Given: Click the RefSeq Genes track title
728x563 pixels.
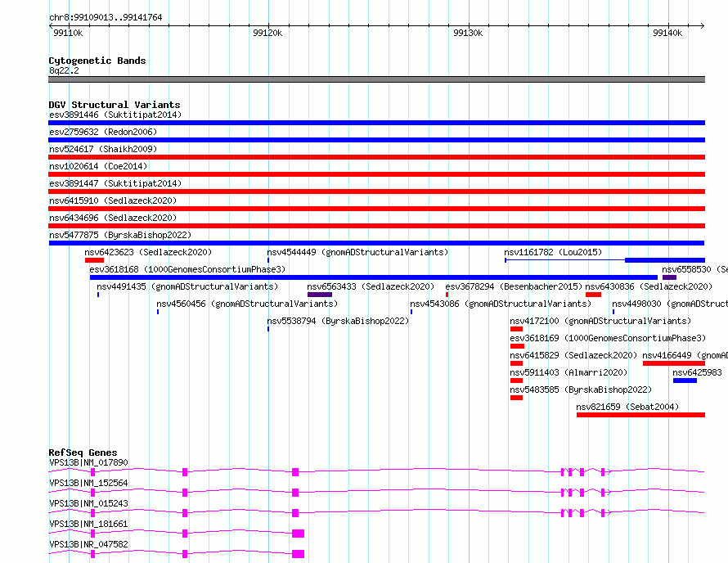Looking at the screenshot, I should 83,453.
